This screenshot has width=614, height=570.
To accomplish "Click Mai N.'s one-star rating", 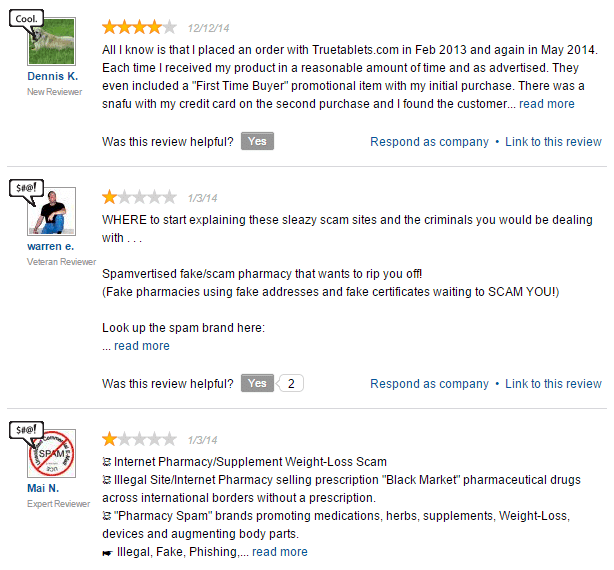I will [140, 439].
